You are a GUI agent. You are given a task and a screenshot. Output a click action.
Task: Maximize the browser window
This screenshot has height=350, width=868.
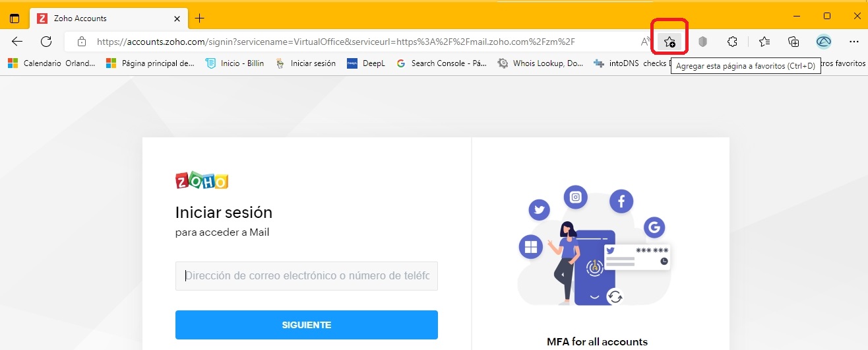(827, 16)
